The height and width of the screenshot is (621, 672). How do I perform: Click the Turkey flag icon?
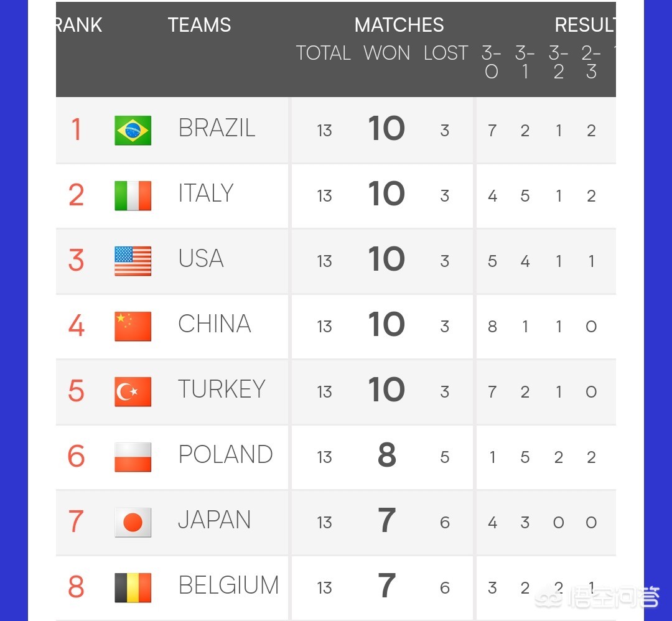pyautogui.click(x=133, y=391)
